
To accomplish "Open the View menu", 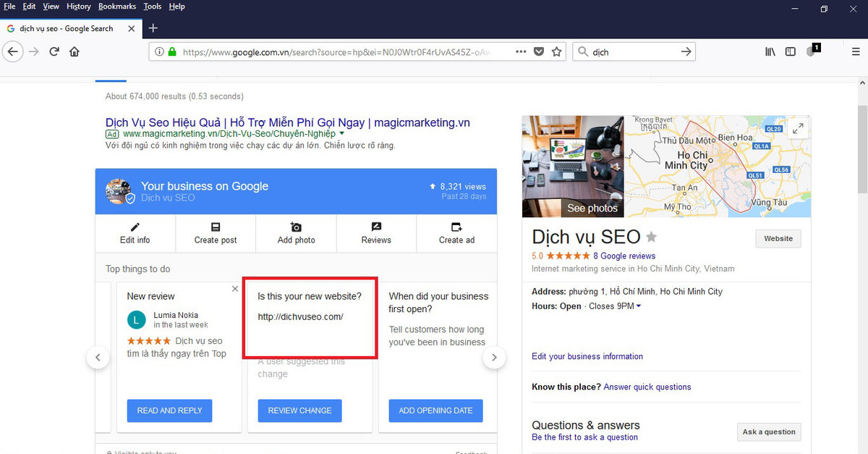I will pyautogui.click(x=51, y=7).
